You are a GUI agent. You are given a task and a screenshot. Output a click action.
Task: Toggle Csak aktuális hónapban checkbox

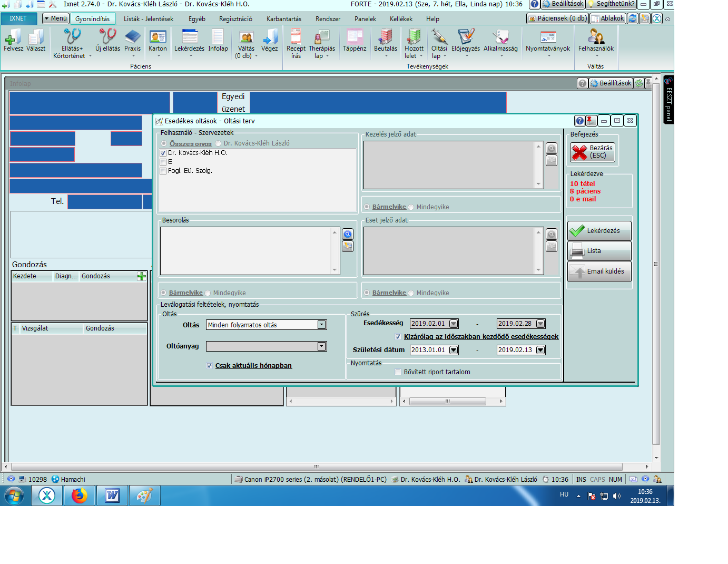tap(210, 366)
